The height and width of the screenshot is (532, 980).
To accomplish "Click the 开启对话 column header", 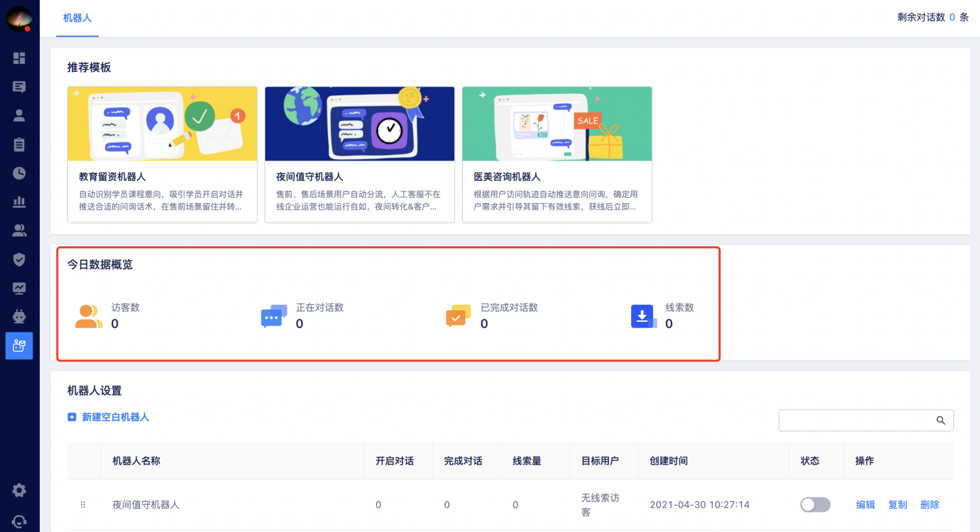I will click(x=395, y=461).
